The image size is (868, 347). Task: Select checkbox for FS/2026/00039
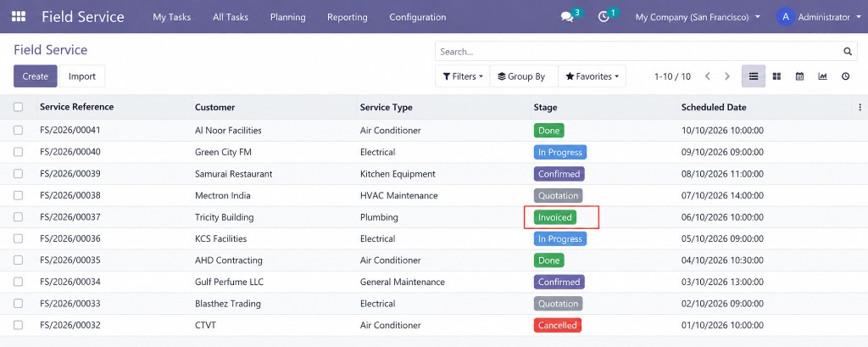pyautogui.click(x=19, y=173)
